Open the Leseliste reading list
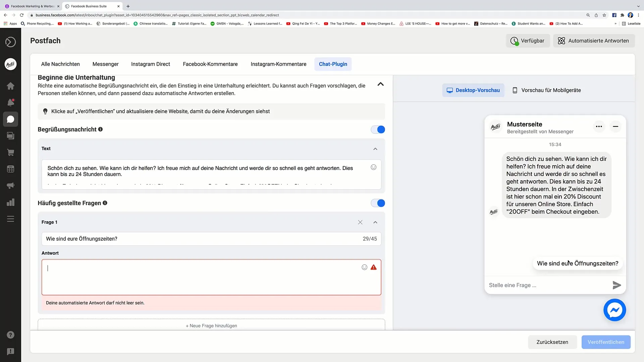Image resolution: width=644 pixels, height=362 pixels. tap(631, 23)
